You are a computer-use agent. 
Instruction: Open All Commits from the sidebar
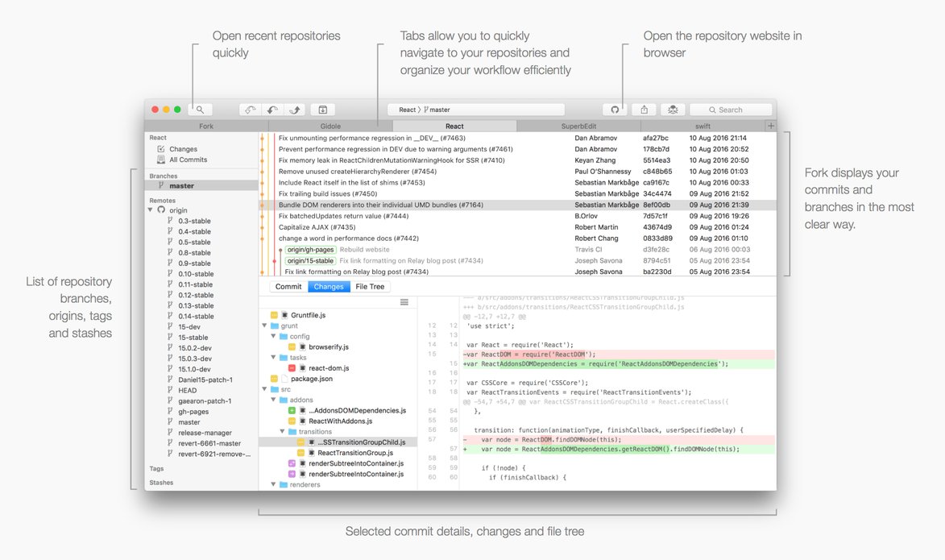click(x=187, y=159)
